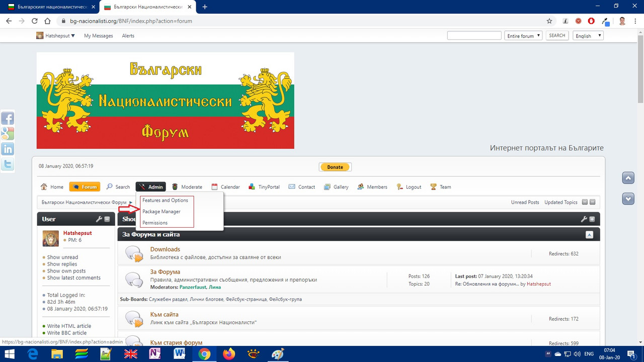The image size is (644, 362).
Task: Share page via Twitter sidebar icon
Action: pyautogui.click(x=8, y=164)
